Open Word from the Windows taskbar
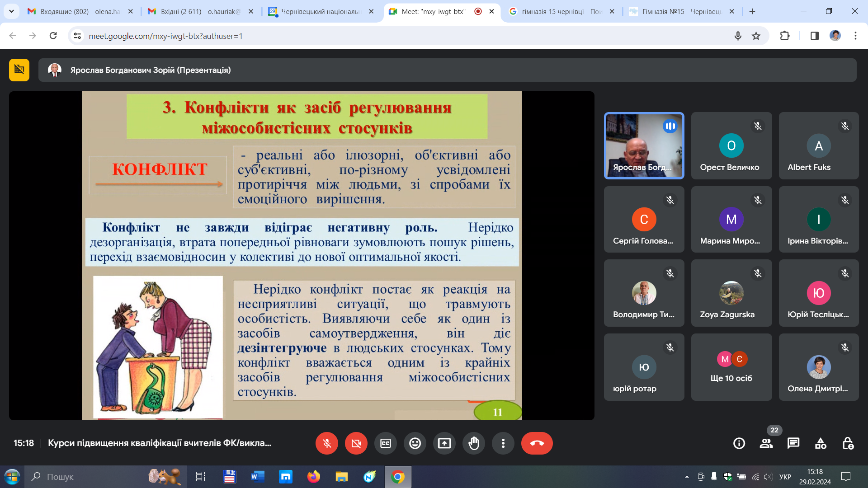The image size is (868, 488). pyautogui.click(x=258, y=477)
